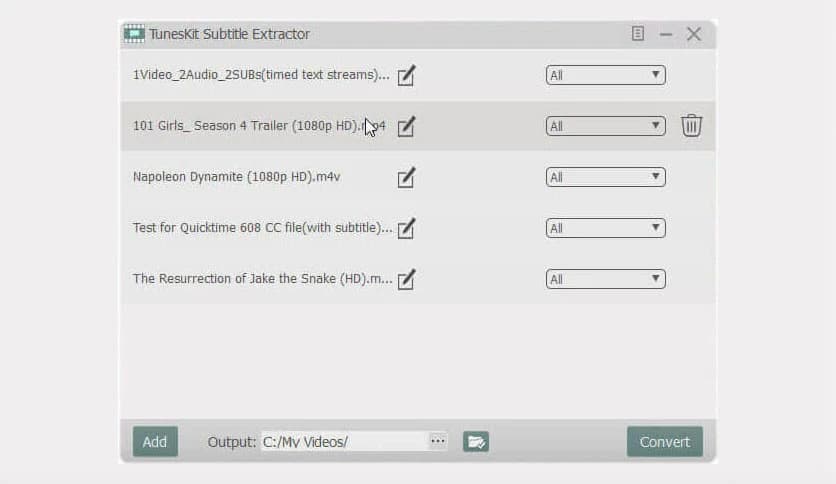
Task: Click the TunesKit app logo icon
Action: (134, 34)
